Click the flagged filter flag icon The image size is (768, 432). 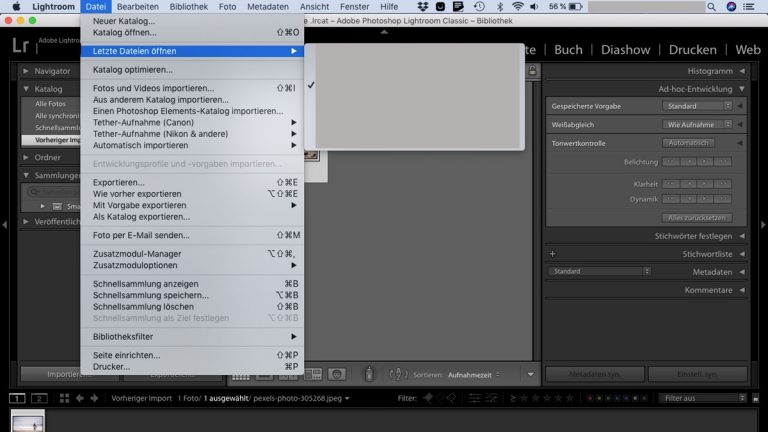point(429,399)
